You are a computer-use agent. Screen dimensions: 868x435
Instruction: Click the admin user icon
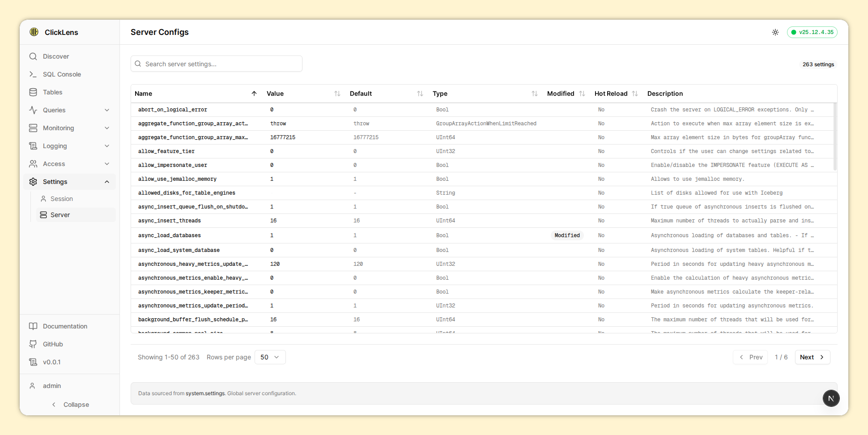[x=32, y=386]
